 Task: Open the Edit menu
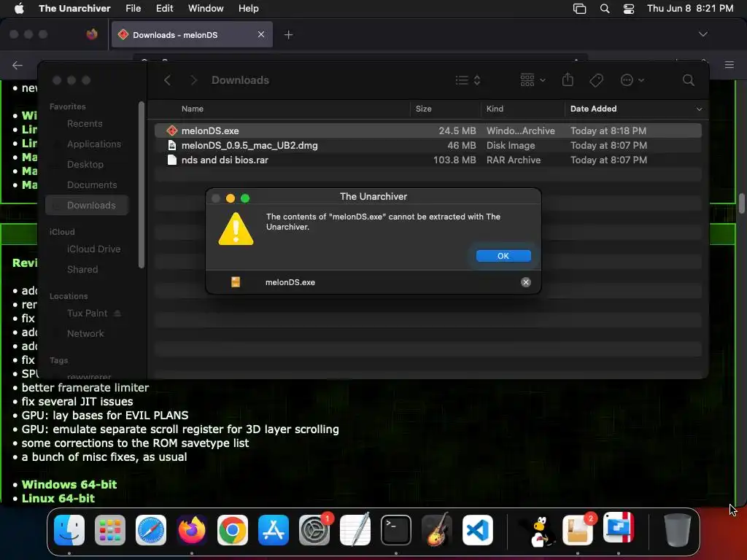coord(164,8)
